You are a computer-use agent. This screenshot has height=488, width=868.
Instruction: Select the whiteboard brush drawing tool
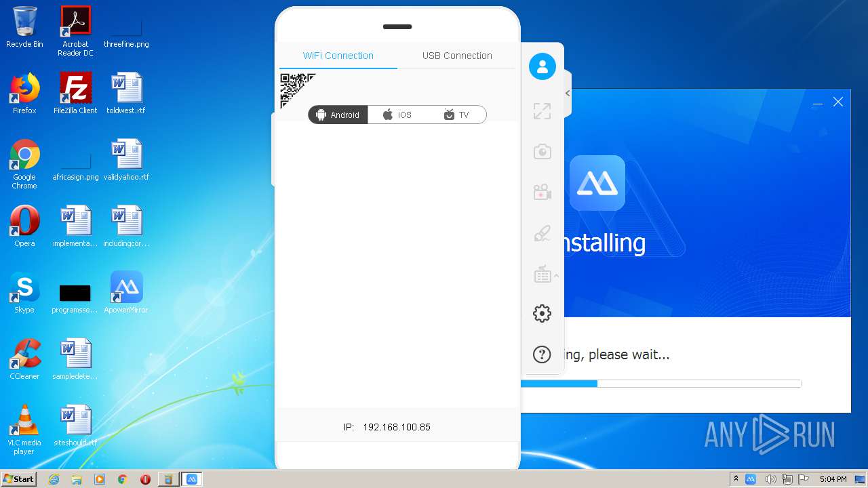(542, 233)
